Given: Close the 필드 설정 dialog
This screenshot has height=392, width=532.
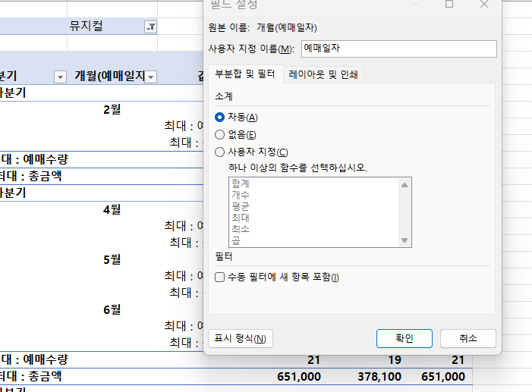Looking at the screenshot, I should click(x=484, y=5).
